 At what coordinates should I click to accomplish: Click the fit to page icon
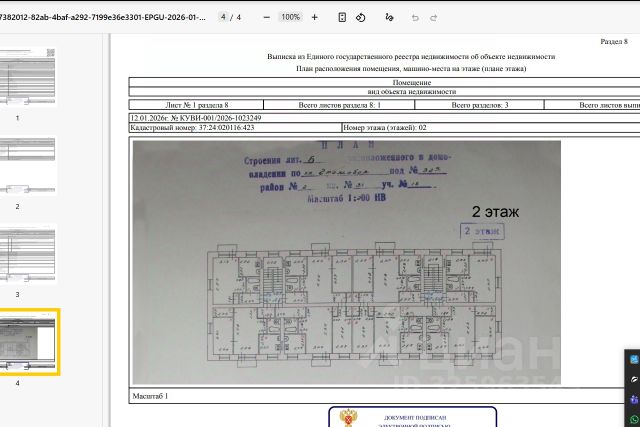click(x=342, y=17)
